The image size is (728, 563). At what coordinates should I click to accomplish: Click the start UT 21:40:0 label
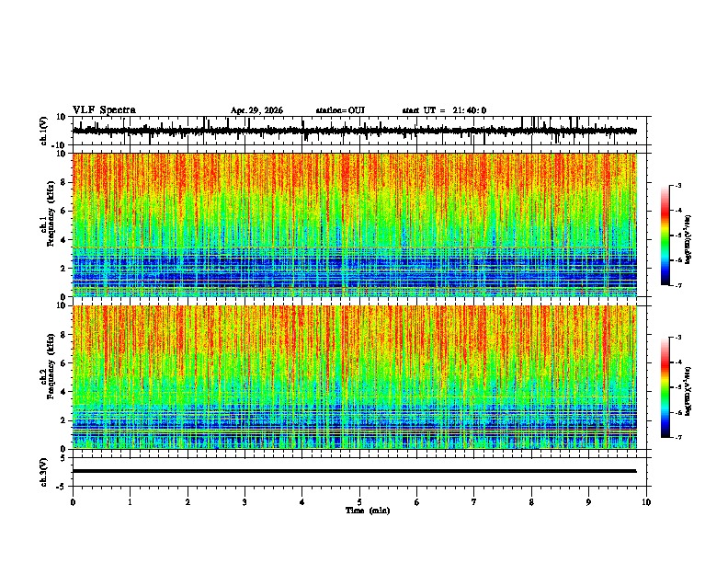[x=444, y=110]
